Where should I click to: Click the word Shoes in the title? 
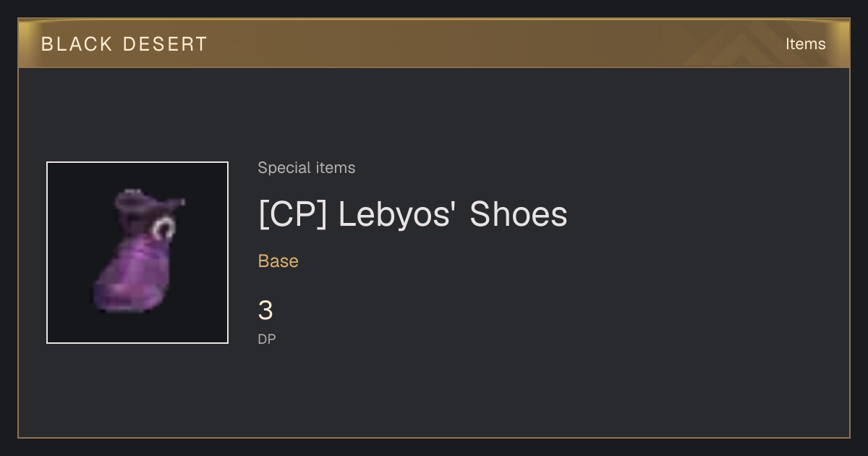point(519,214)
